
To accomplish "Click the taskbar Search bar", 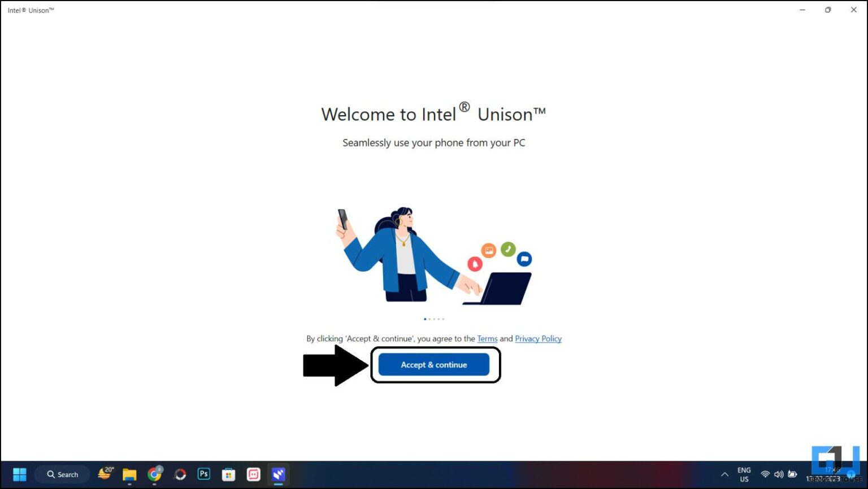I will [62, 474].
